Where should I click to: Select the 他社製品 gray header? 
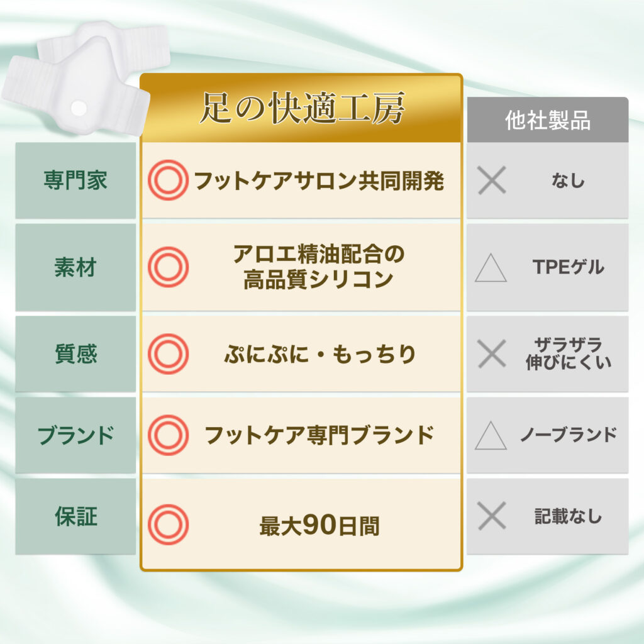(x=547, y=120)
